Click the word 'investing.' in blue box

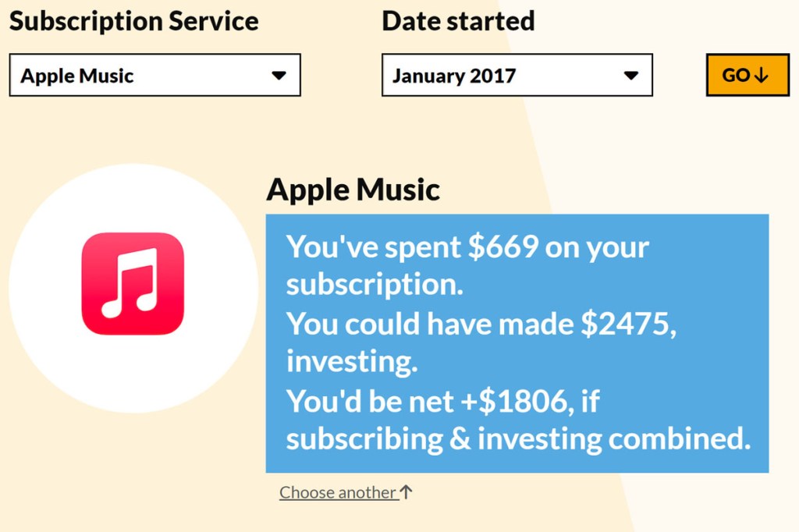click(x=352, y=362)
